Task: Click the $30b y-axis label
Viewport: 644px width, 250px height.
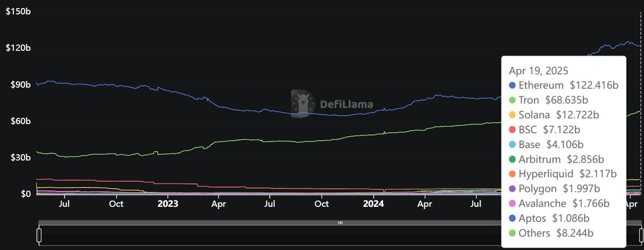Action: tap(20, 158)
